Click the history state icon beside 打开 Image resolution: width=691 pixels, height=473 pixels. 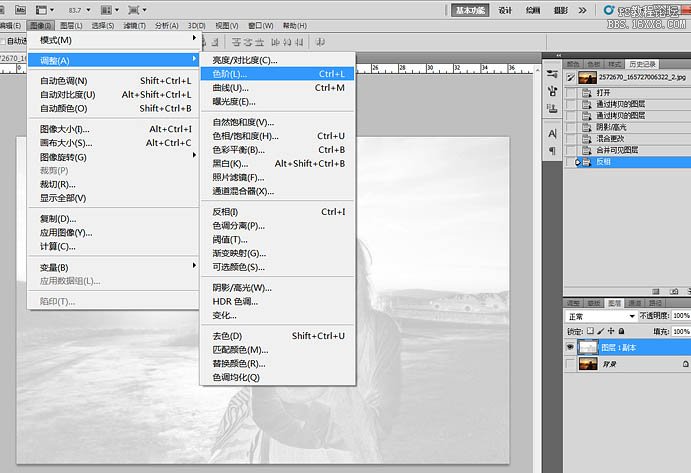(x=587, y=93)
